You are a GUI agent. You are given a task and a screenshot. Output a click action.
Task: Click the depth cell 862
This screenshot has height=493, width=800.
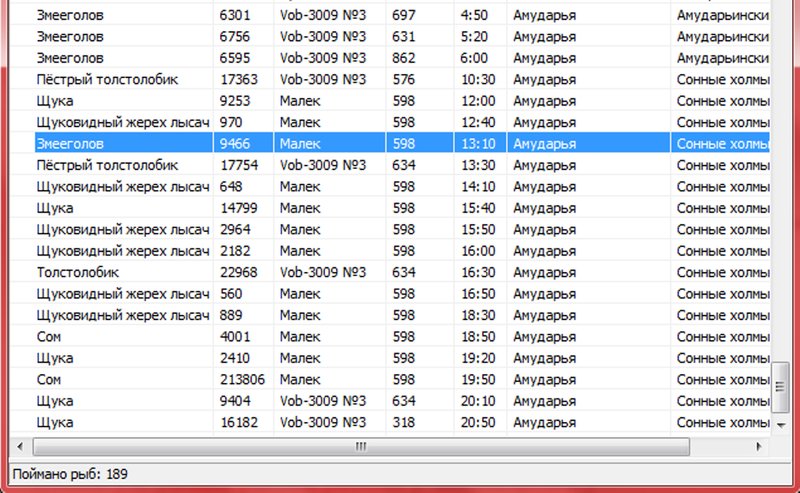click(404, 58)
